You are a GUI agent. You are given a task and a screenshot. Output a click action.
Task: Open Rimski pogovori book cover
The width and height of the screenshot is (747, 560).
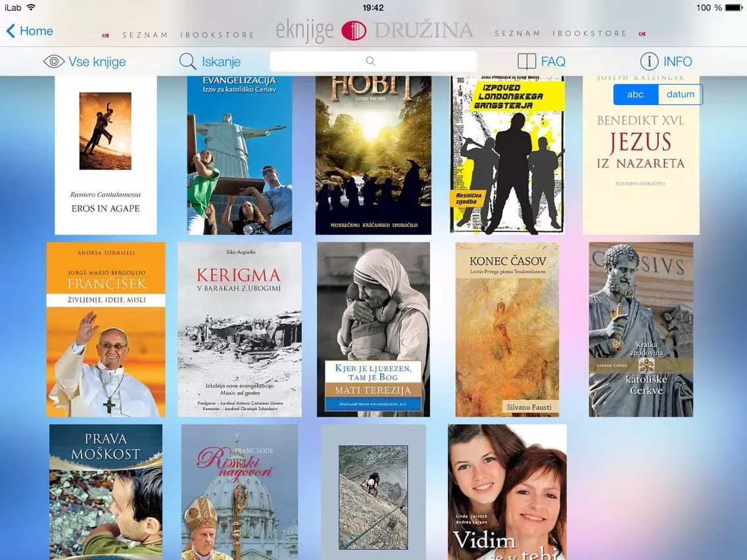click(239, 492)
